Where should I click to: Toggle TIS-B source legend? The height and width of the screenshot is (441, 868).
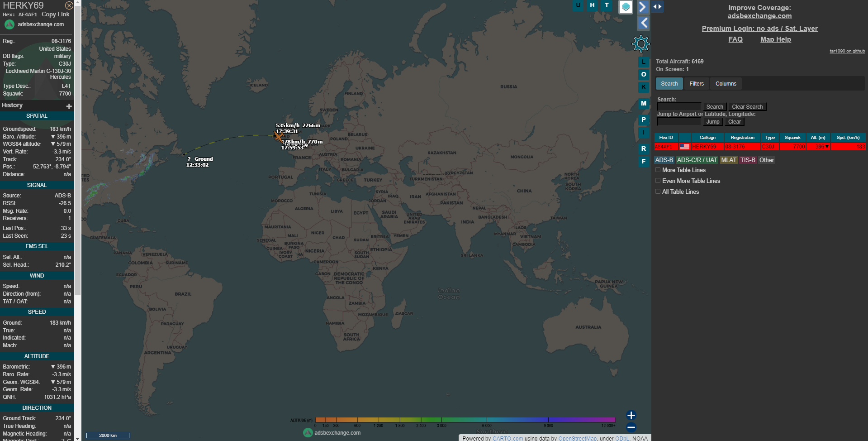coord(748,160)
